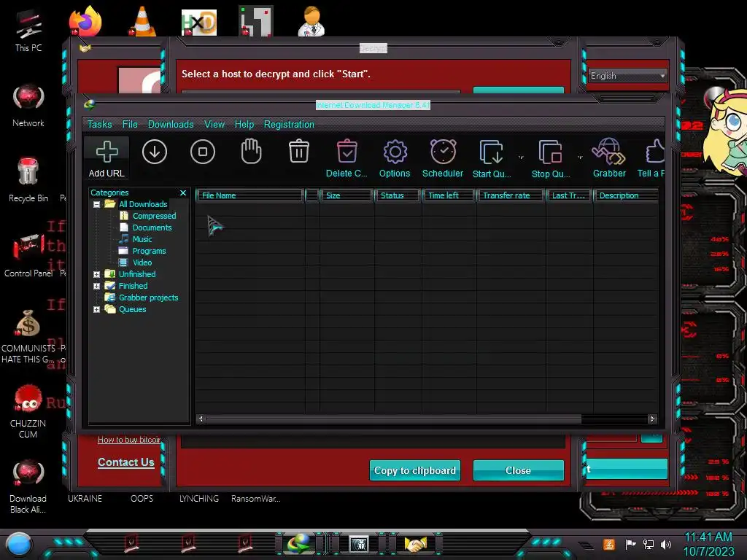Open the Downloads menu
Viewport: 747px width, 560px height.
point(171,124)
